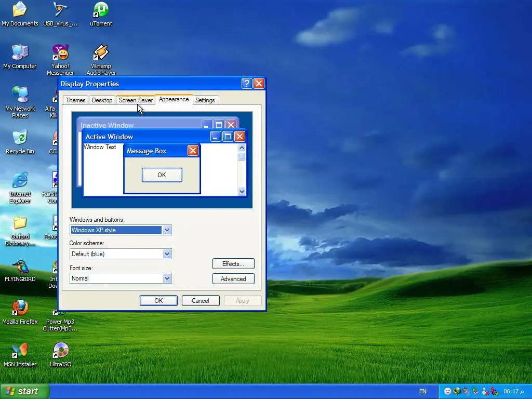The height and width of the screenshot is (399, 532).
Task: Click the taskbar clock showing 06:17
Action: point(513,392)
